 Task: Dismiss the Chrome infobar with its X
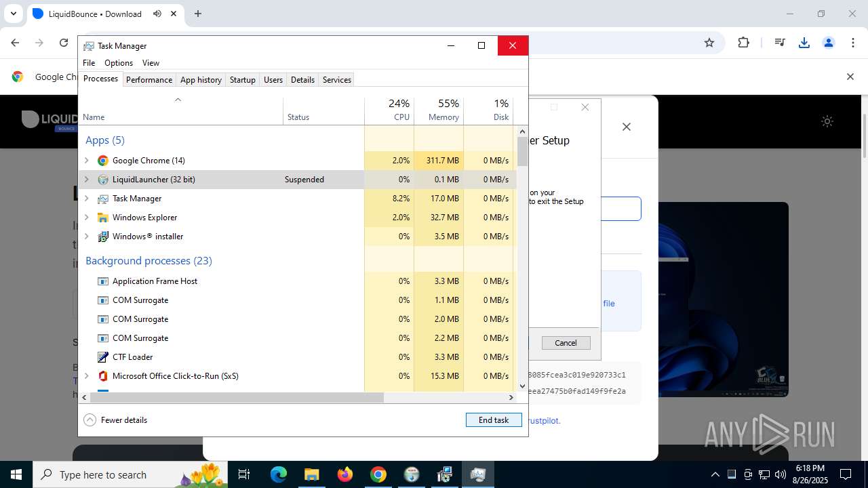[x=850, y=77]
